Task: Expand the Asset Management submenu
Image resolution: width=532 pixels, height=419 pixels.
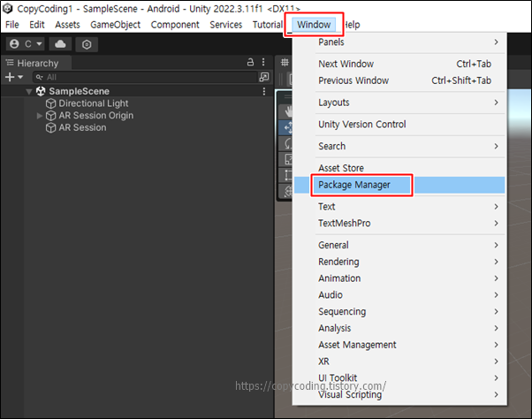Action: tap(399, 345)
